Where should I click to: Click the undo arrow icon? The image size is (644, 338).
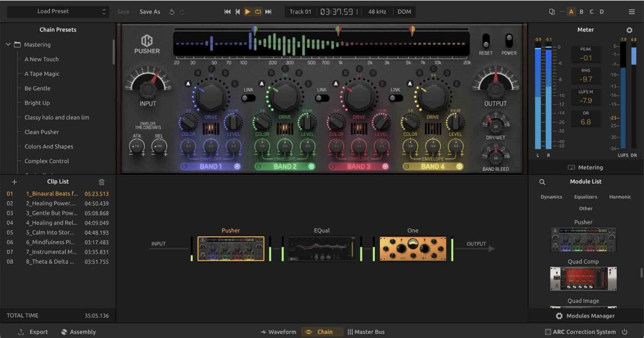(x=171, y=12)
